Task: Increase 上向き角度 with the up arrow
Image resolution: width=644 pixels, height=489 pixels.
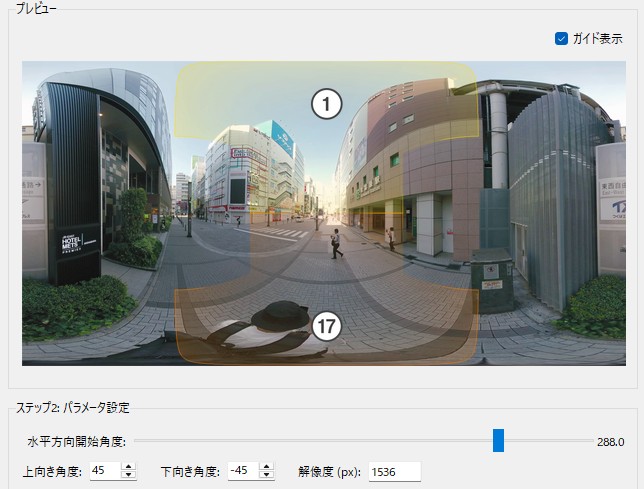Action: (128, 466)
